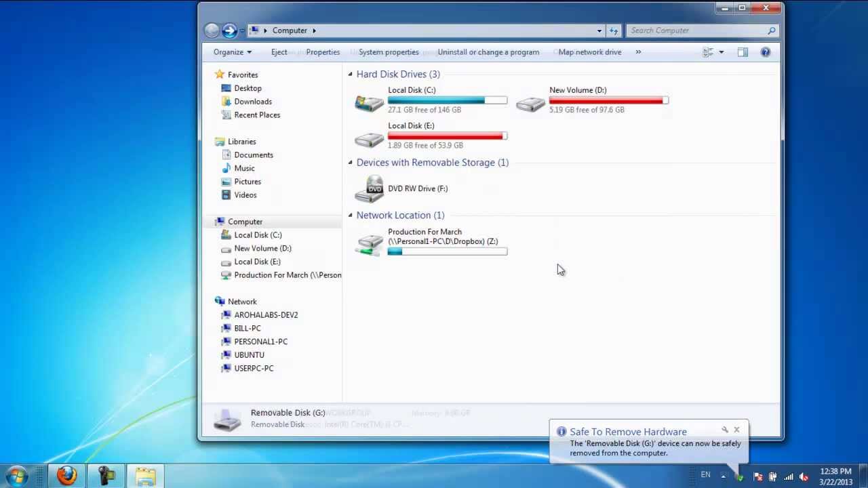Click the Computer segment in the address bar

(290, 30)
